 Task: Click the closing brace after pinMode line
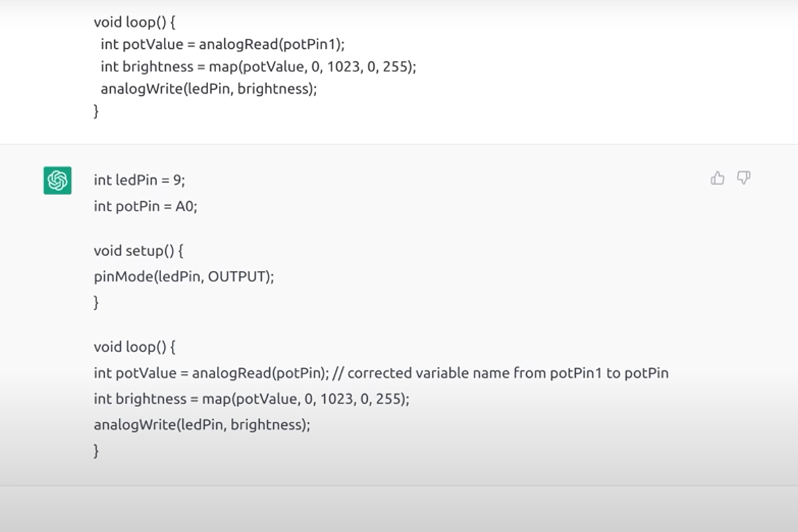(96, 302)
